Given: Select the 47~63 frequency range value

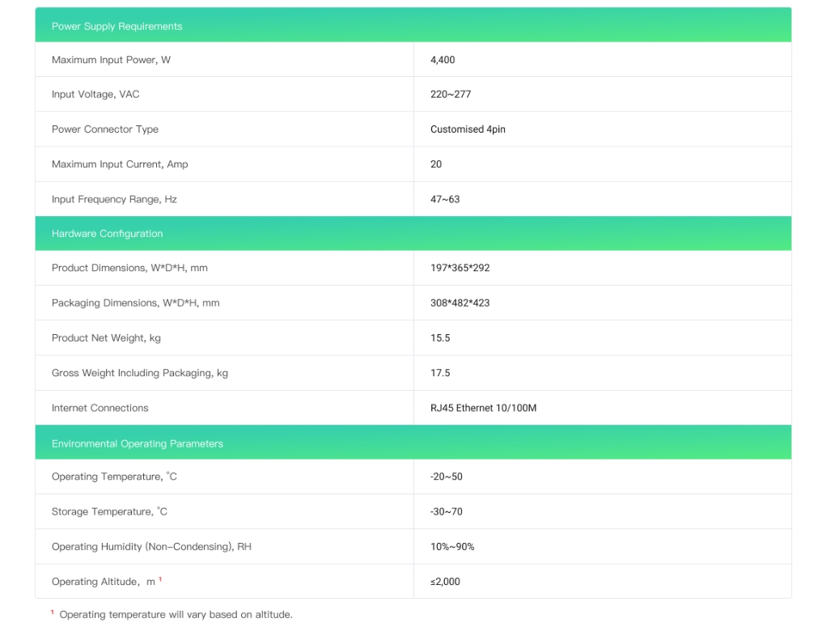Looking at the screenshot, I should click(445, 199).
